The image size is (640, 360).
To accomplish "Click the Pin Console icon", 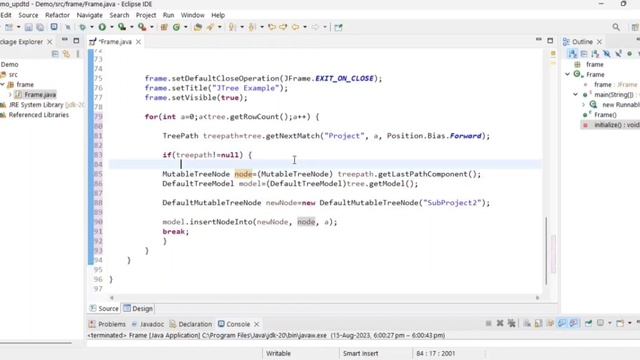I will point(588,323).
